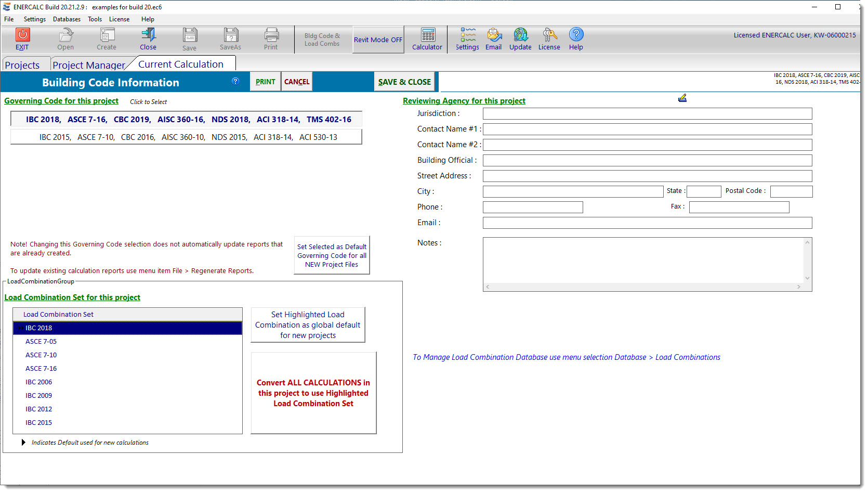Click the red EXIT power icon
This screenshot has width=868, height=493.
[22, 35]
